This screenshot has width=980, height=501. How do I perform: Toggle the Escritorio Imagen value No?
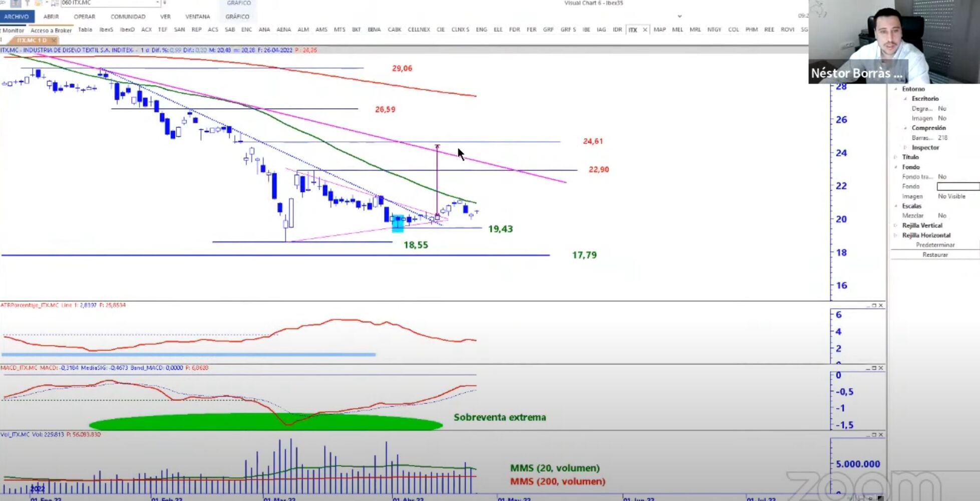[x=942, y=118]
